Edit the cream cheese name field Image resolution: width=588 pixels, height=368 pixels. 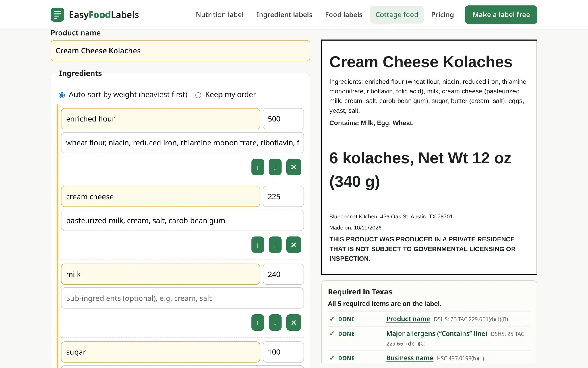coord(160,196)
